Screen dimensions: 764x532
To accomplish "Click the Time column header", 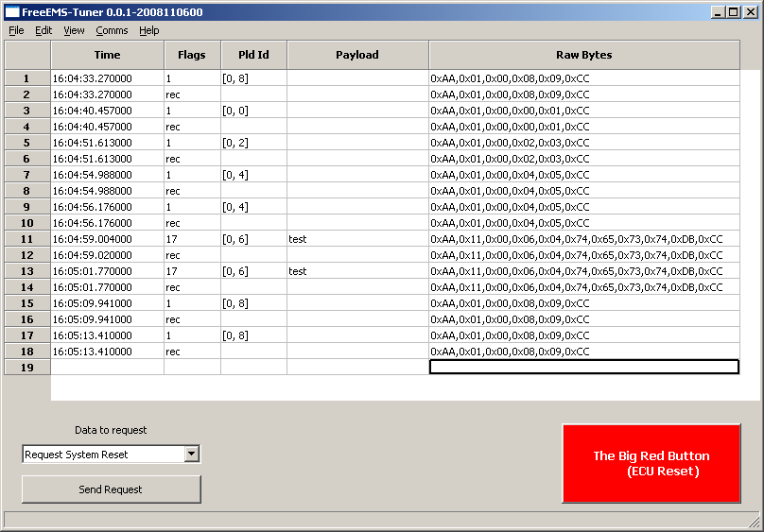I will (107, 55).
